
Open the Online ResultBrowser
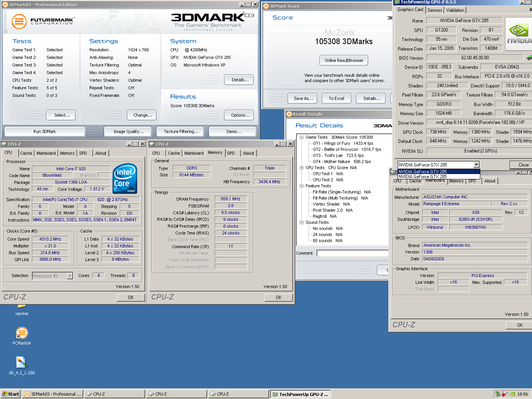pos(344,60)
